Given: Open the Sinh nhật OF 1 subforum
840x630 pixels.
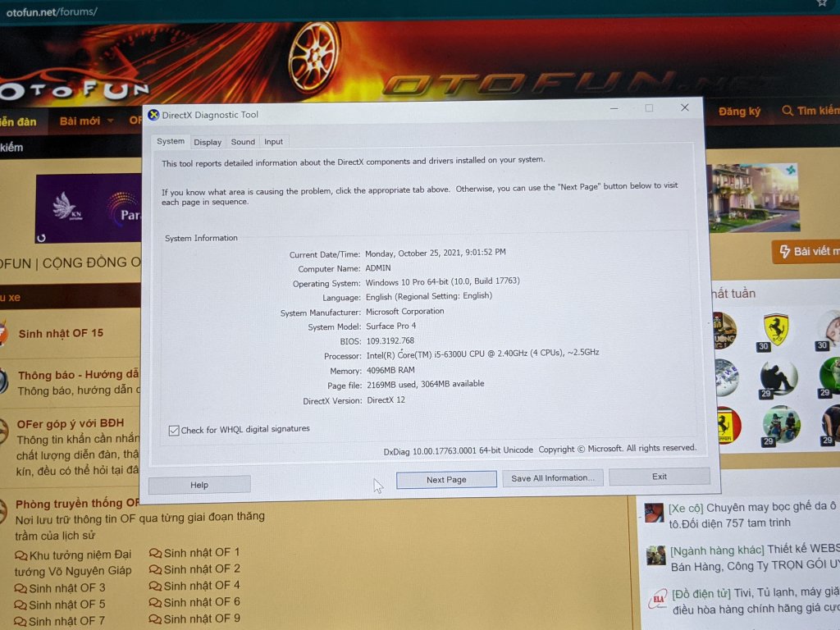Looking at the screenshot, I should [202, 552].
